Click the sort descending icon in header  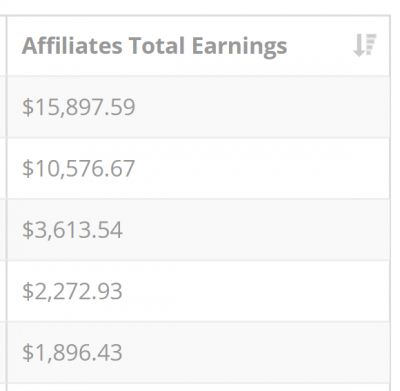pos(365,45)
